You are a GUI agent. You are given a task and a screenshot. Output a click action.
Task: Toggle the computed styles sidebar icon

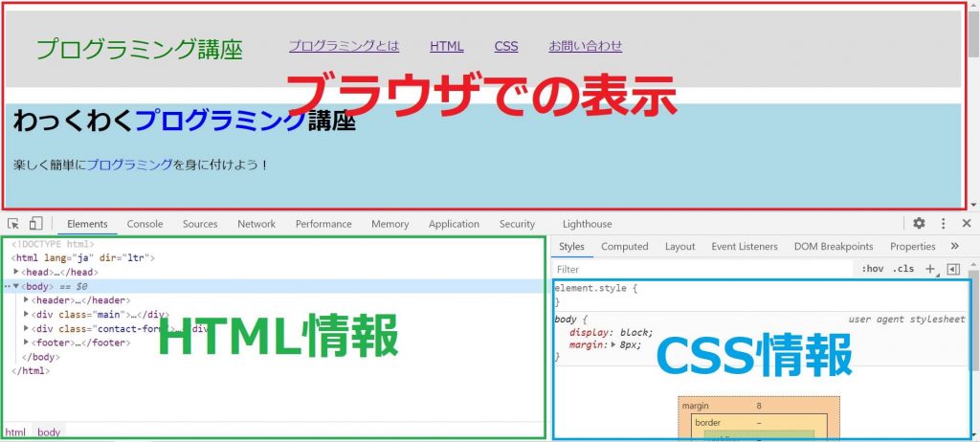(952, 269)
